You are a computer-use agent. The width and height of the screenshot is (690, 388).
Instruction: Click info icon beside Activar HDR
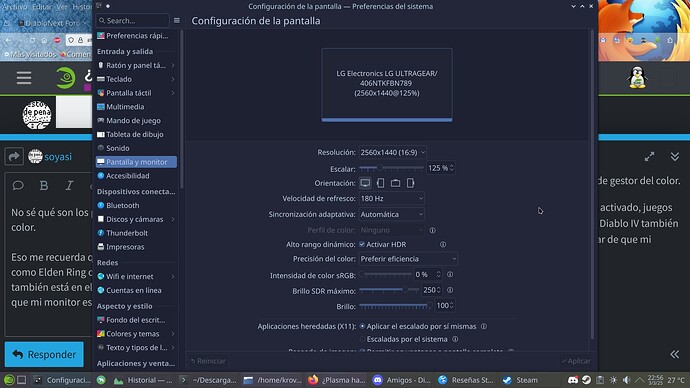[x=443, y=244]
